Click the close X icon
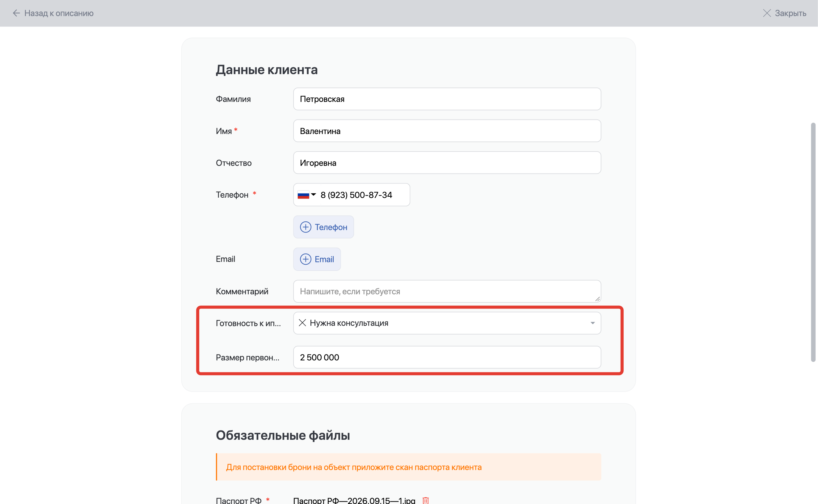Screen dimensions: 818x504 [767, 13]
